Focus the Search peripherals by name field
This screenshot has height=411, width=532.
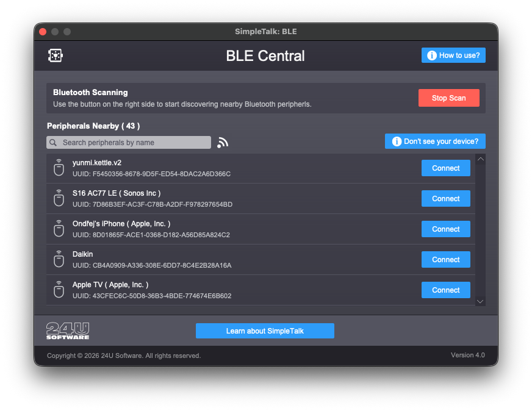click(129, 143)
